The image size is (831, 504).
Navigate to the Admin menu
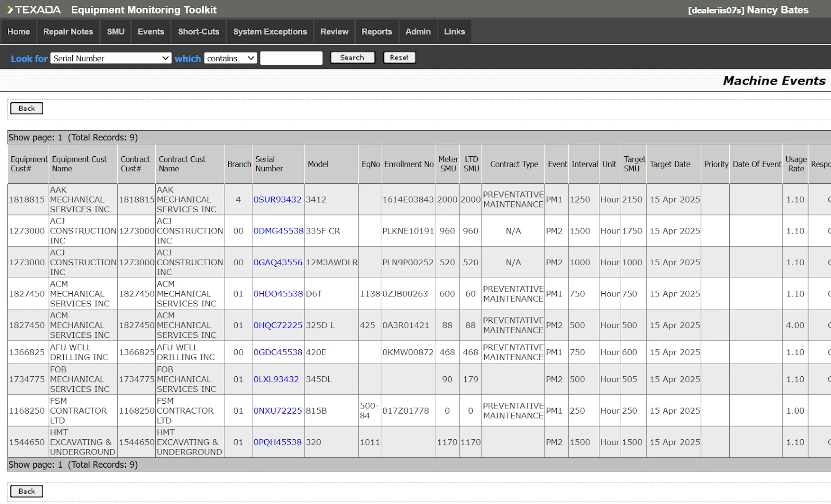click(x=418, y=32)
